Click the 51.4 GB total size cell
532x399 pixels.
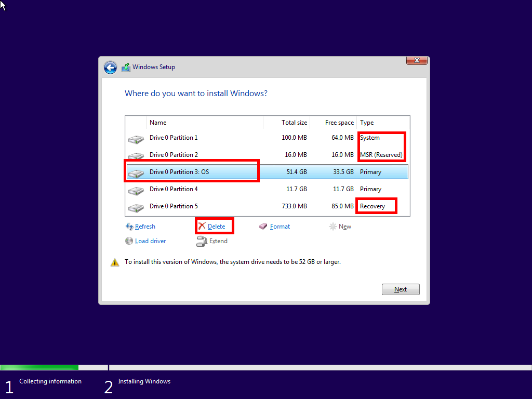pyautogui.click(x=297, y=172)
